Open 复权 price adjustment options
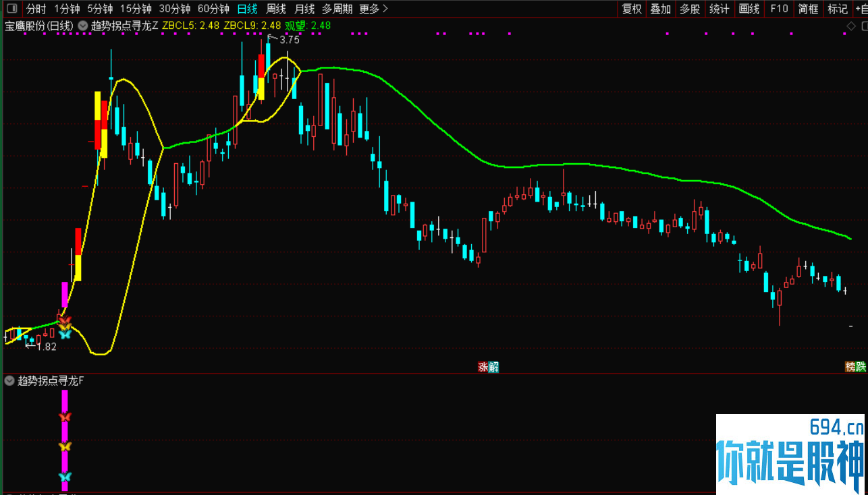 [632, 9]
